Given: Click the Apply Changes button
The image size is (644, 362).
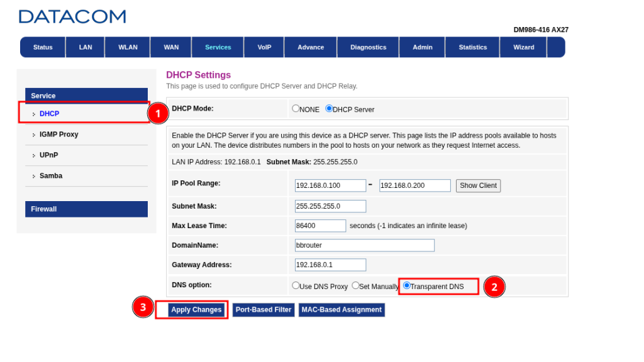Looking at the screenshot, I should [x=196, y=310].
